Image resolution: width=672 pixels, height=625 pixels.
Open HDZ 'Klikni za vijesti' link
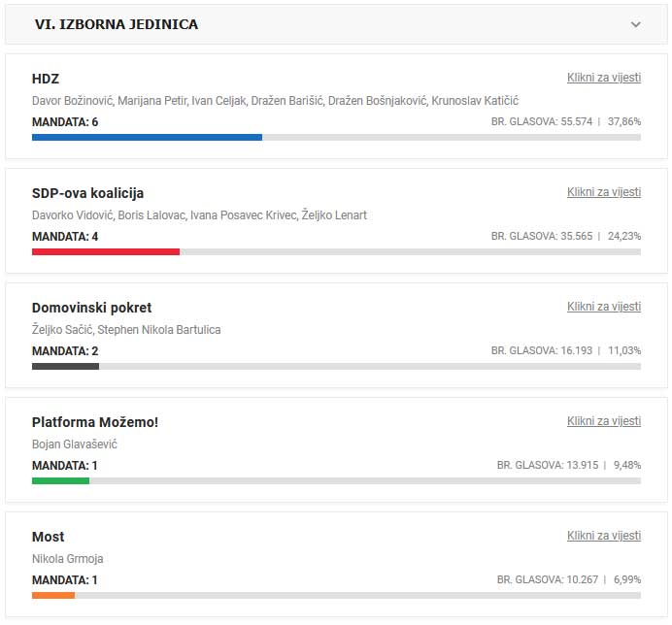[x=603, y=78]
